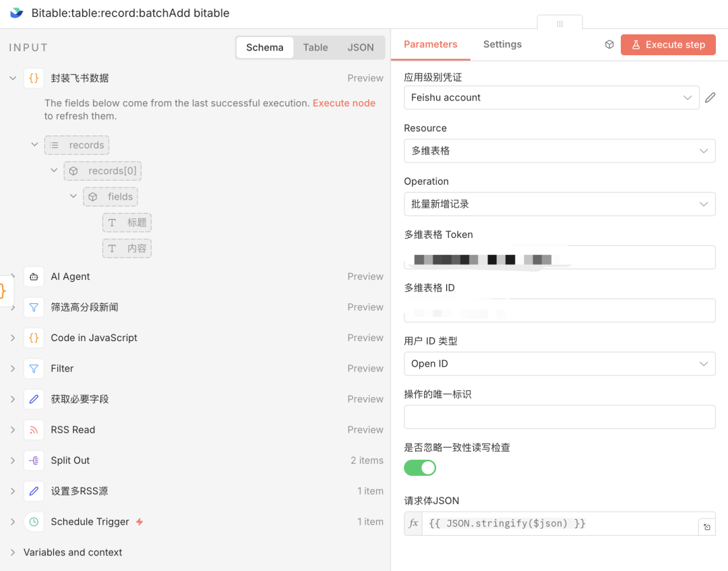Image resolution: width=728 pixels, height=571 pixels.
Task: Toggle the 是否忽略一致性读写检查 switch
Action: coord(420,468)
